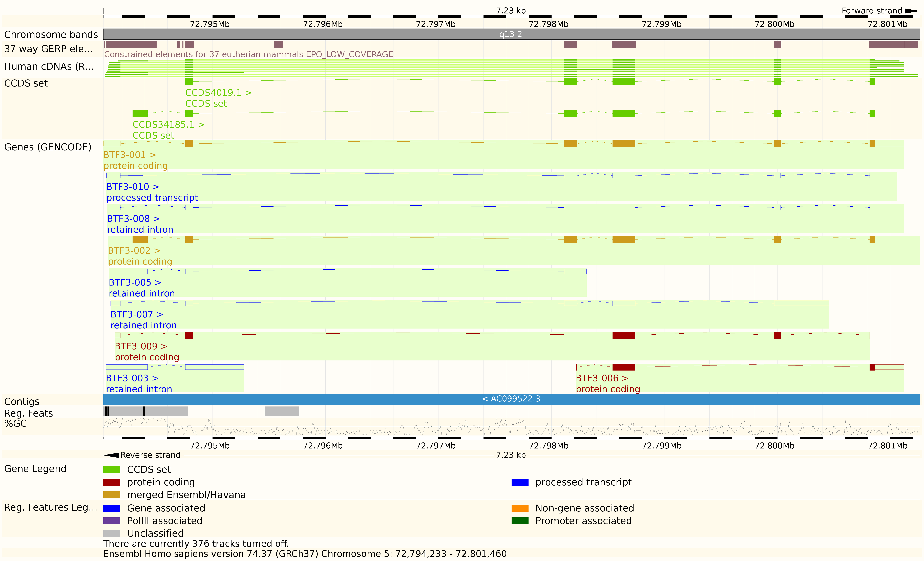
Task: Click the orange Non-gene associated swatch
Action: 520,508
